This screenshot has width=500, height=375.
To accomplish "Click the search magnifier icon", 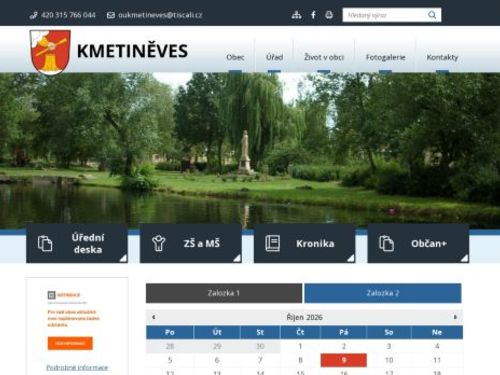I will (432, 15).
